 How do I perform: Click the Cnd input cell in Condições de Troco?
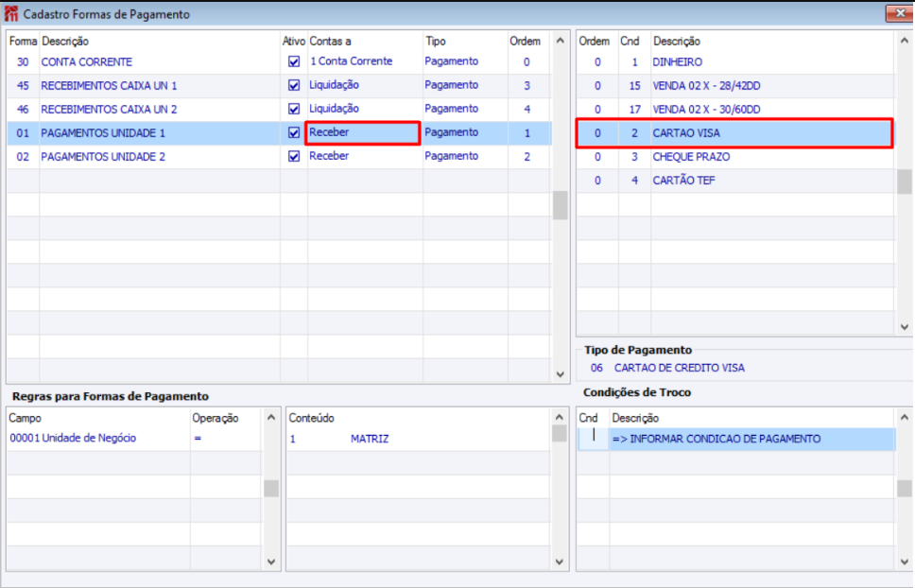pos(594,439)
